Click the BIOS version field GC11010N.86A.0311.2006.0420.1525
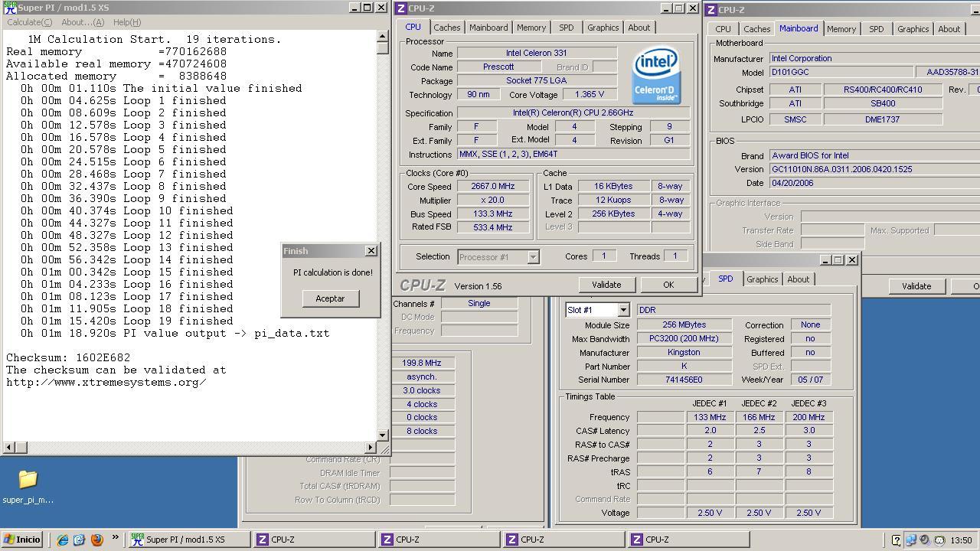980x551 pixels. click(874, 169)
